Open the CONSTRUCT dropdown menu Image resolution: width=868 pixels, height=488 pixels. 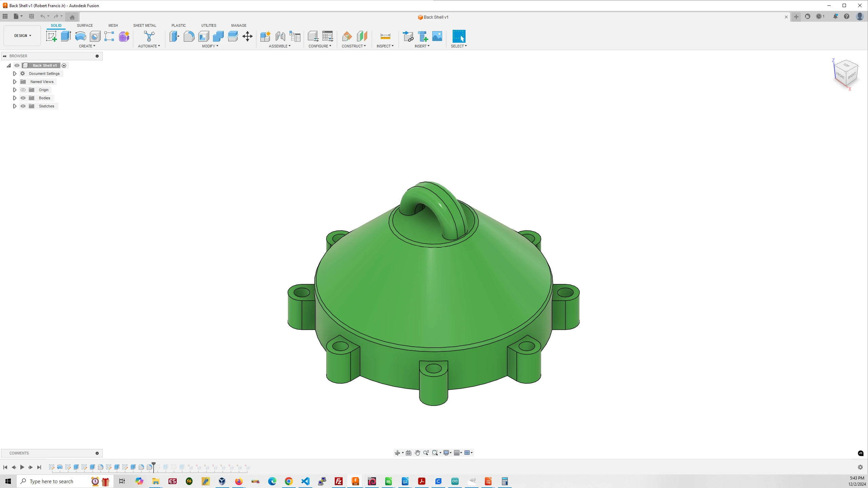coord(354,46)
